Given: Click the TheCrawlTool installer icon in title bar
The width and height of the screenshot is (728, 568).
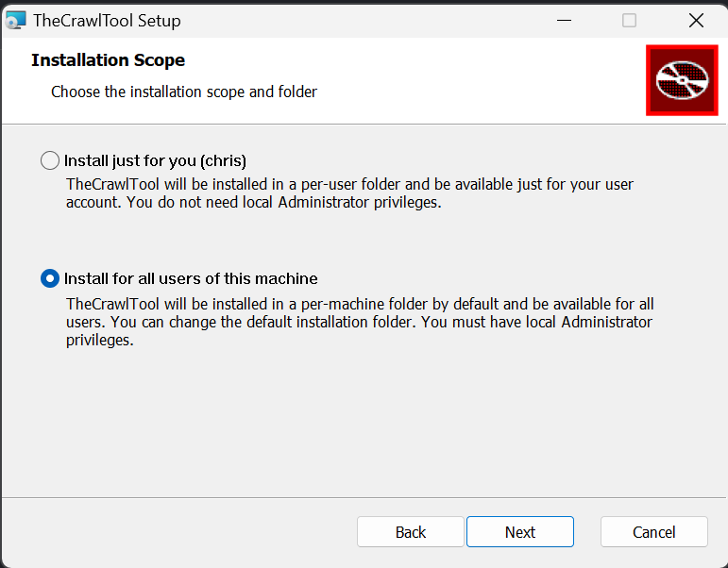Looking at the screenshot, I should click(16, 20).
